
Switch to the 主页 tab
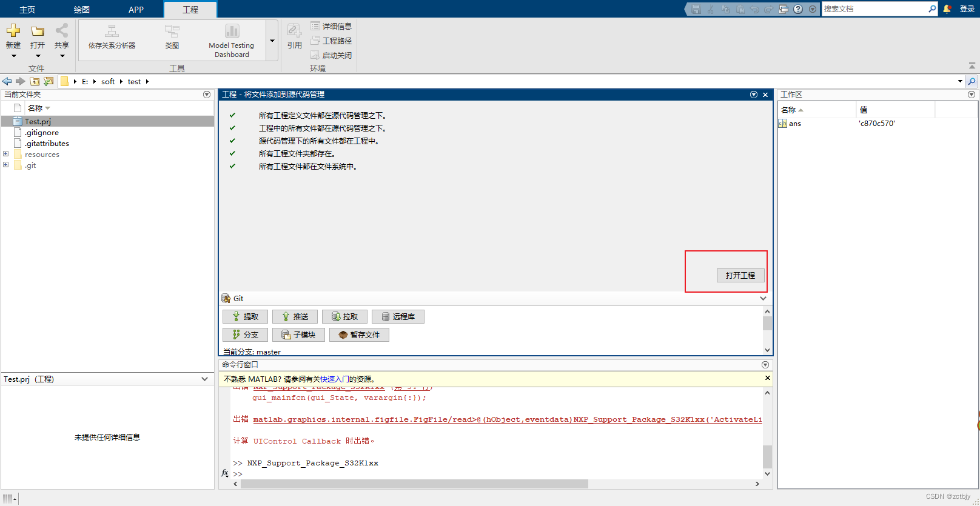(x=27, y=9)
